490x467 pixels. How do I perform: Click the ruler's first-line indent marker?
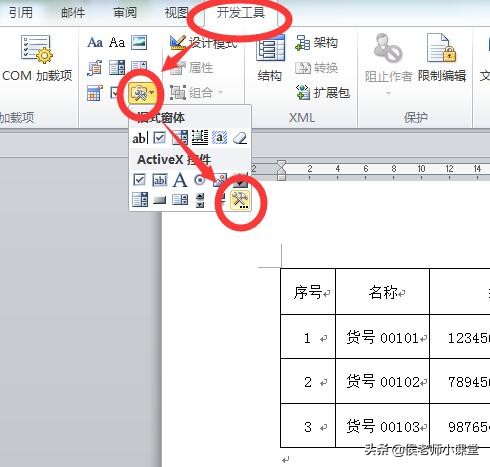[282, 164]
